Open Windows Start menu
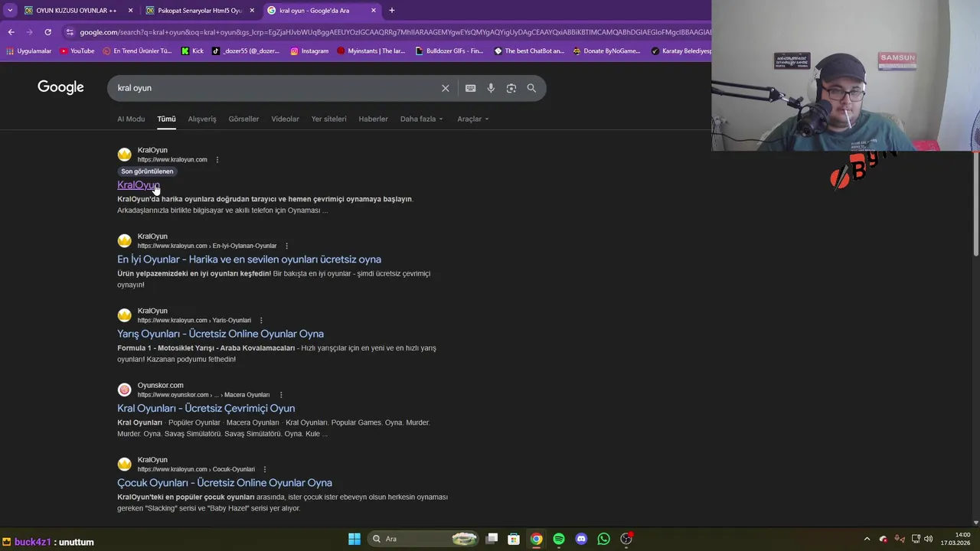This screenshot has width=980, height=551. click(354, 539)
